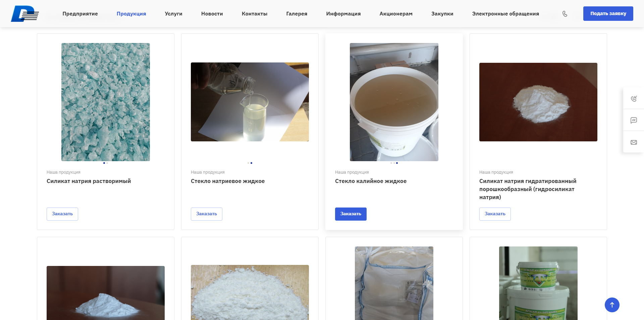Order Силикат натрия растворимый with Заказать

[x=62, y=214]
